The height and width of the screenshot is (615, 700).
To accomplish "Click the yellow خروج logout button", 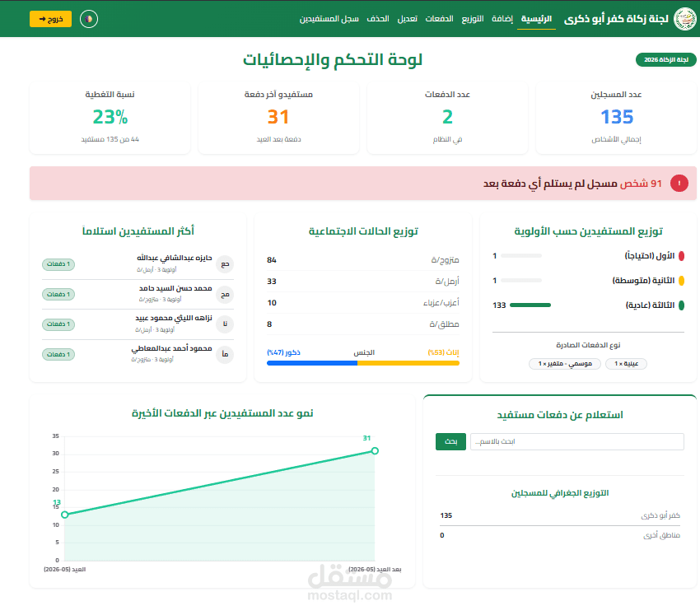I will click(x=50, y=19).
